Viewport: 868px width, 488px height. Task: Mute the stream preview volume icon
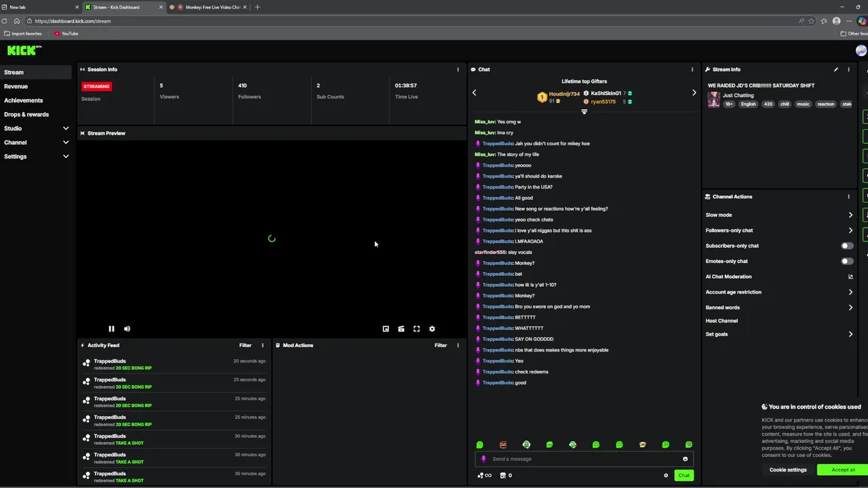[x=127, y=329]
